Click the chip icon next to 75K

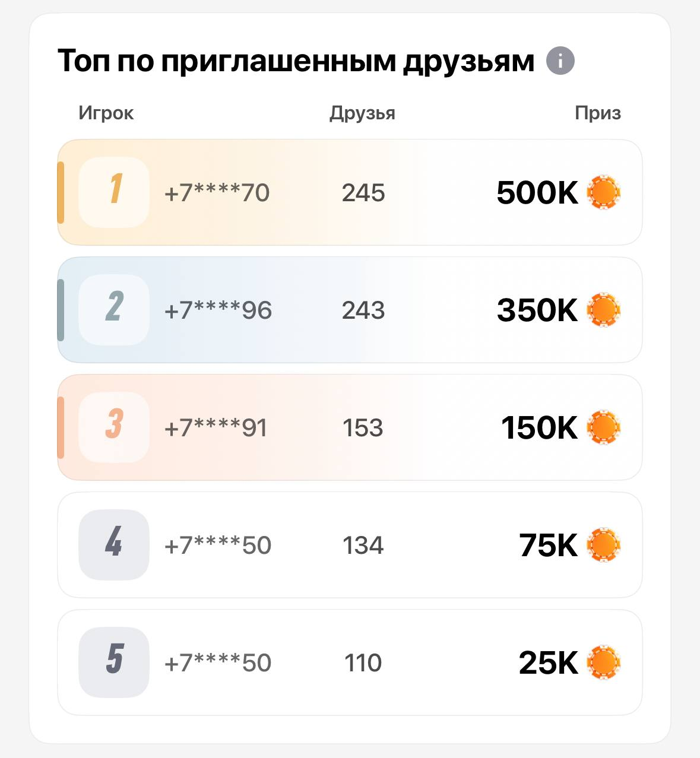point(603,545)
